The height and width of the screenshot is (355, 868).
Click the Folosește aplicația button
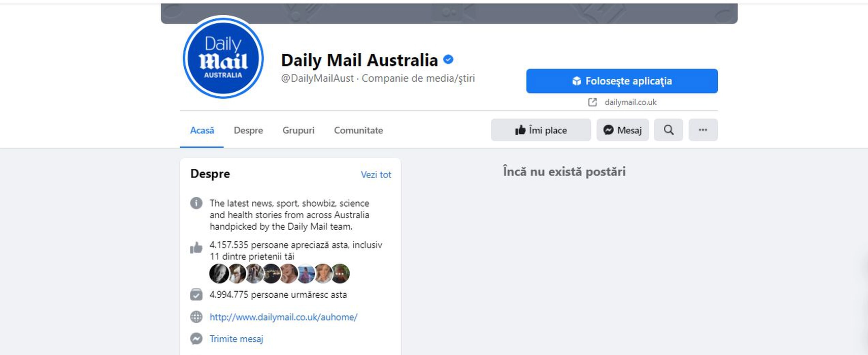622,81
